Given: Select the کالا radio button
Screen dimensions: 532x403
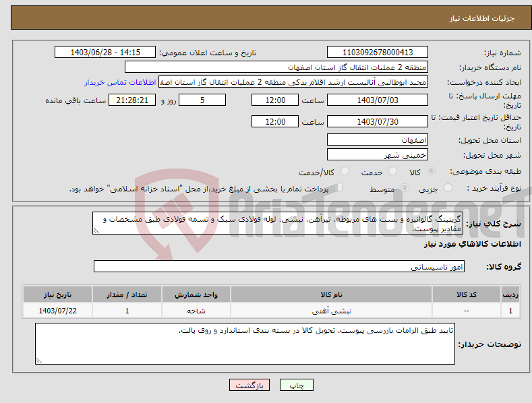Looking at the screenshot, I should click(431, 171).
